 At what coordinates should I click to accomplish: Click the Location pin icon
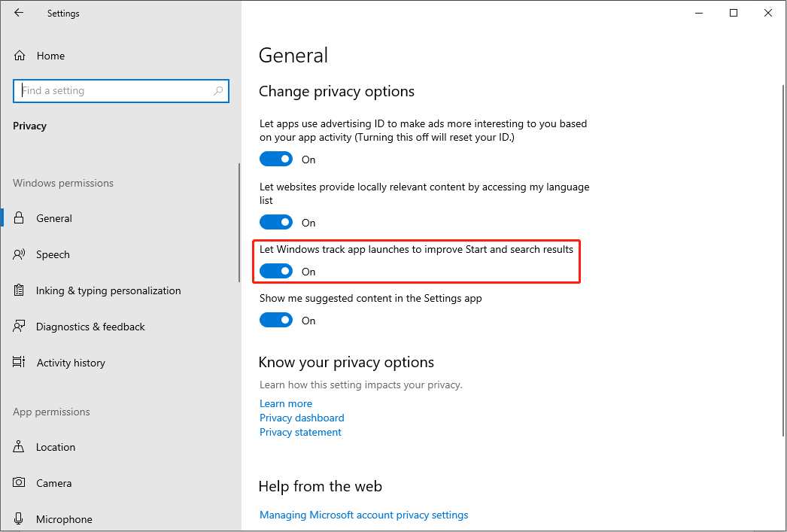(19, 447)
